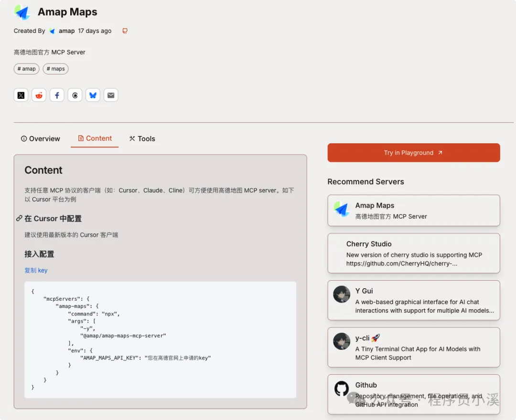Click the 17 days ago timestamp
516x420 pixels.
95,31
